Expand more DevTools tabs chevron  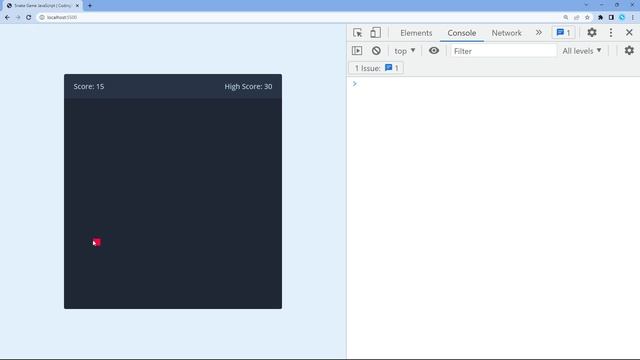coord(539,33)
